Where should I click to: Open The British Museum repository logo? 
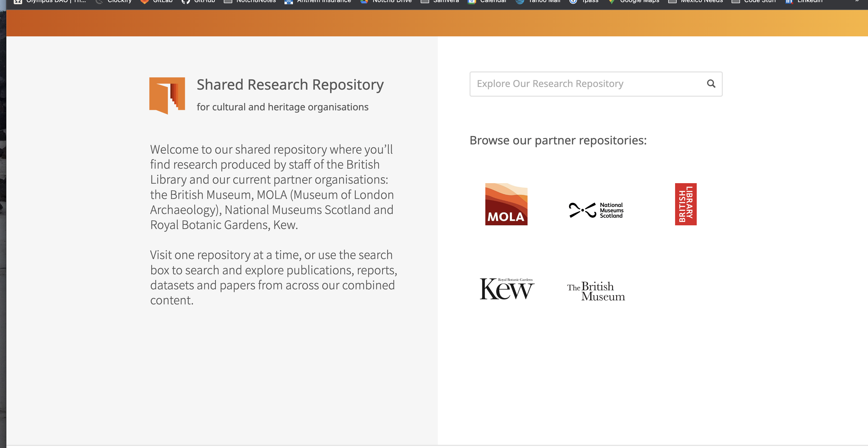tap(596, 291)
